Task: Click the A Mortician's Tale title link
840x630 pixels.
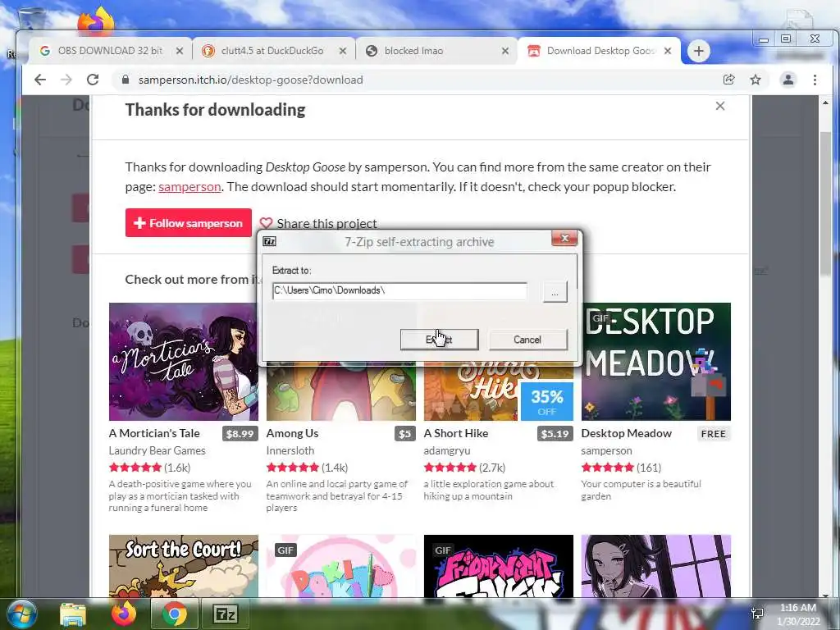Action: [x=154, y=433]
